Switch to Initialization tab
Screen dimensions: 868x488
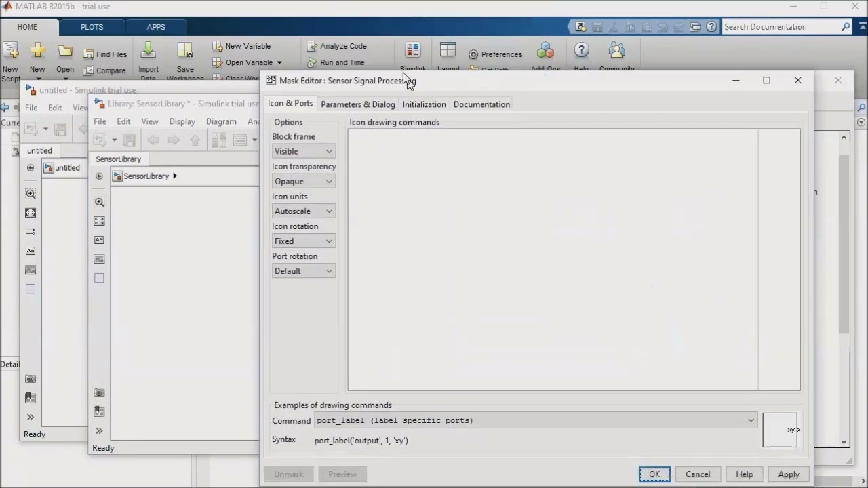click(424, 104)
